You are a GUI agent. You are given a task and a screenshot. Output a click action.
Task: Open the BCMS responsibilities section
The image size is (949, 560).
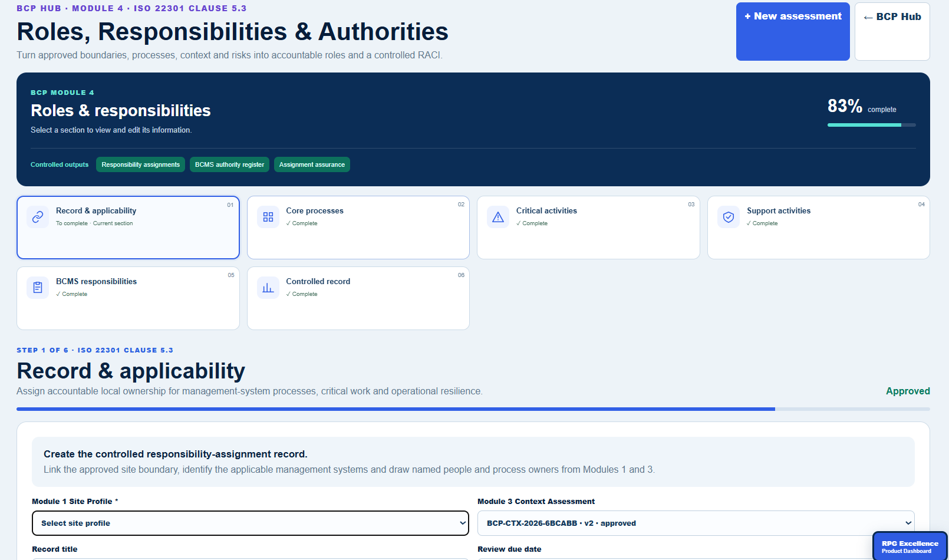click(x=128, y=298)
